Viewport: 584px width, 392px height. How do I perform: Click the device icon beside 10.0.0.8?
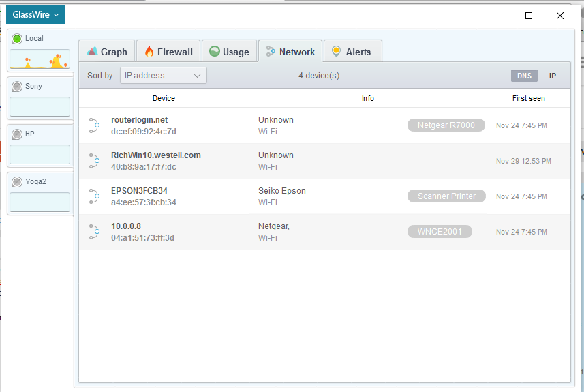click(94, 232)
